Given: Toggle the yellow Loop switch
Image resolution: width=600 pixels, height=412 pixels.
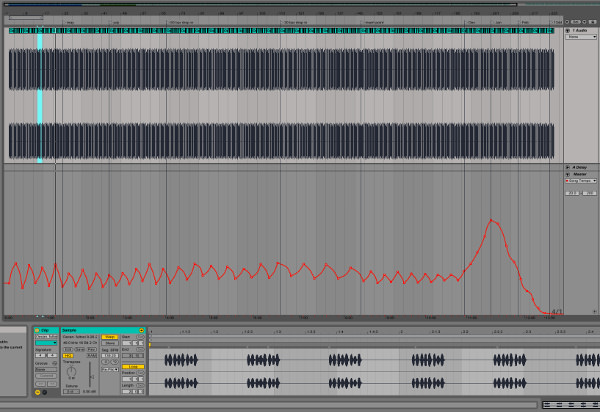Looking at the screenshot, I should pyautogui.click(x=133, y=366).
